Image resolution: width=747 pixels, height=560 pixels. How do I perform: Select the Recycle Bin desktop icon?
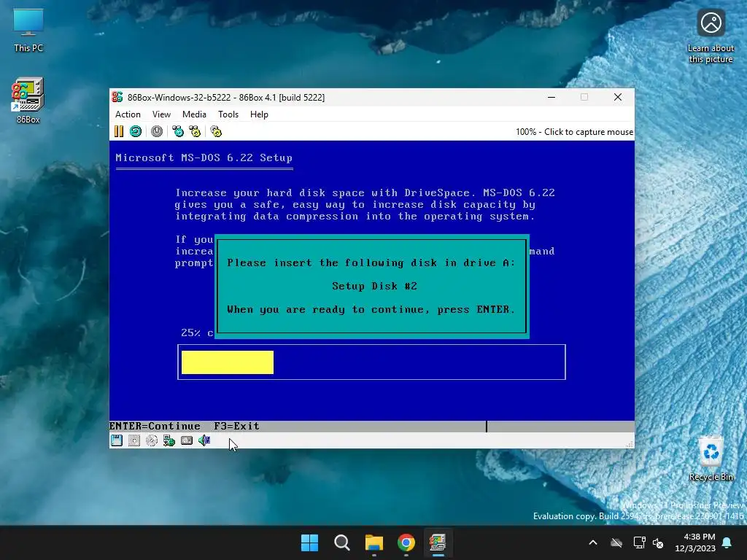[711, 459]
